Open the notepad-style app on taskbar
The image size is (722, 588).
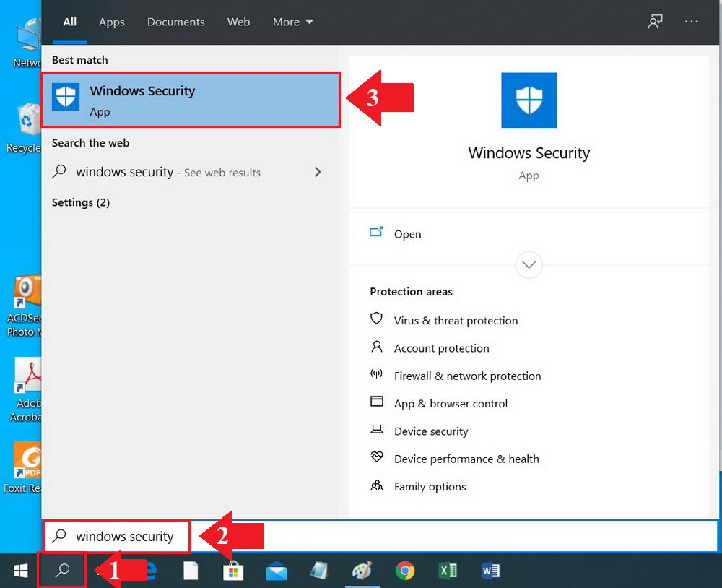[x=319, y=571]
